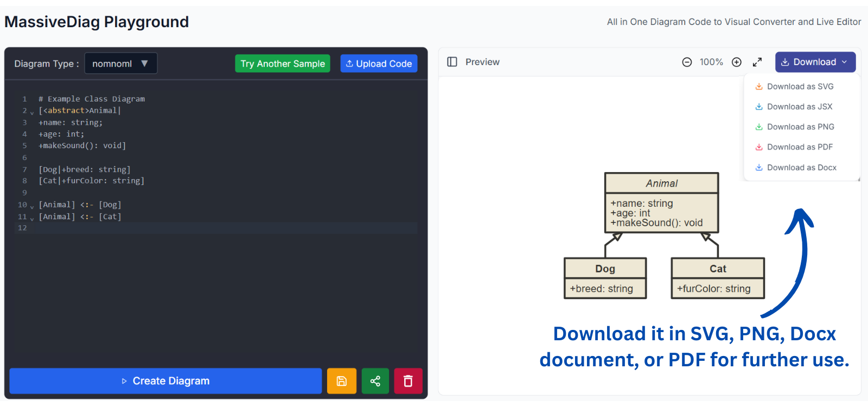Collapse code fold arrow on line 2
868x407 pixels.
click(x=32, y=112)
